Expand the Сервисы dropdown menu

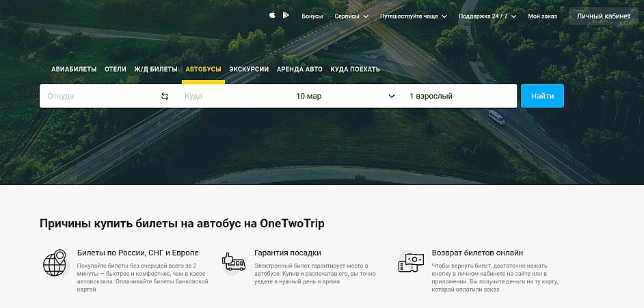(x=351, y=16)
